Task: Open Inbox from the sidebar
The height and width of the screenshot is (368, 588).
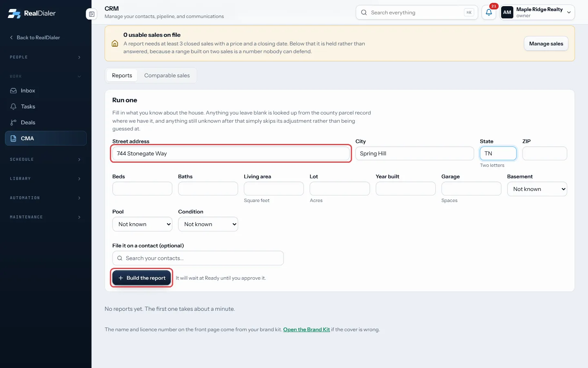Action: [46, 91]
